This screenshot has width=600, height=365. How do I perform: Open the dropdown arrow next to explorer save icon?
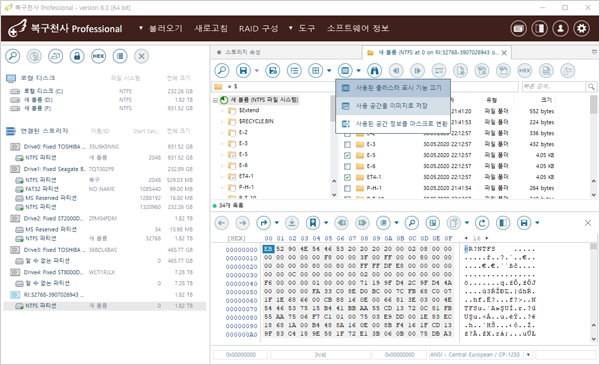tap(257, 70)
